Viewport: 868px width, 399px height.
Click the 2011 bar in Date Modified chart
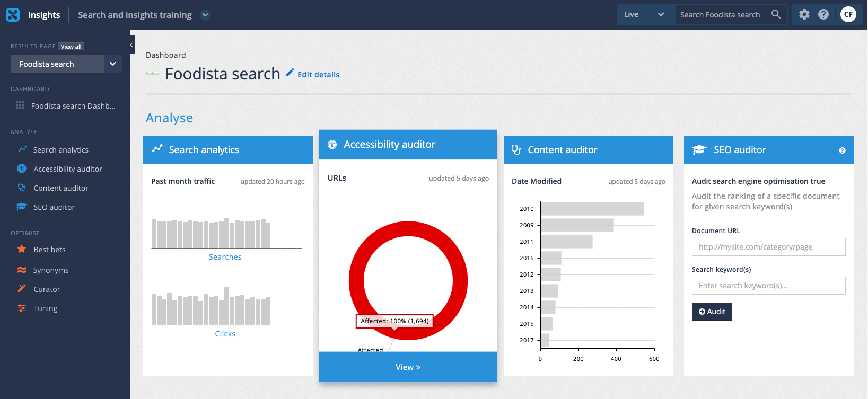click(x=566, y=242)
